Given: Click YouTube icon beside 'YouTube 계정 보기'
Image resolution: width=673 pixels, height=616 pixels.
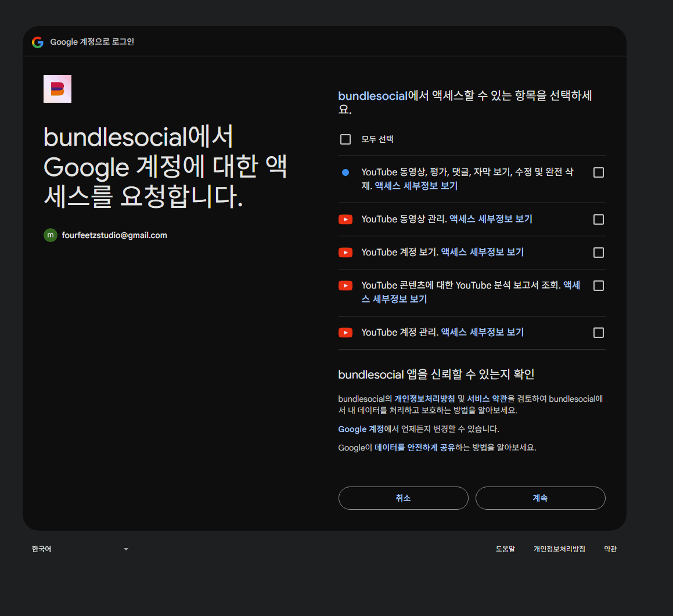Looking at the screenshot, I should 346,253.
